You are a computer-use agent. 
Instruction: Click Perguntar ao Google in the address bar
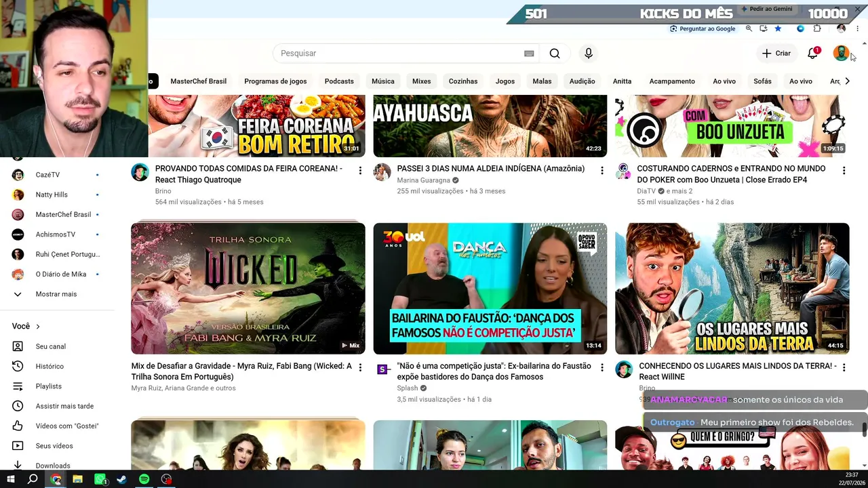pos(703,28)
